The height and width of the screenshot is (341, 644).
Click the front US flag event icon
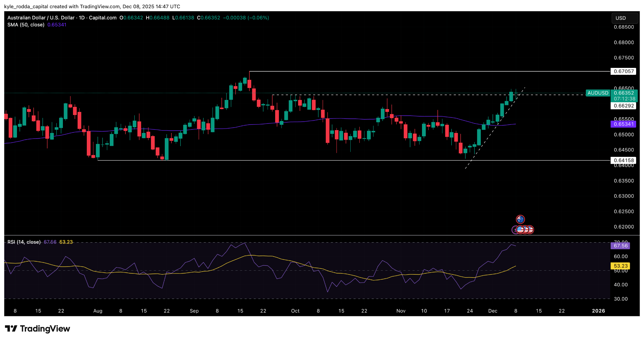(520, 229)
